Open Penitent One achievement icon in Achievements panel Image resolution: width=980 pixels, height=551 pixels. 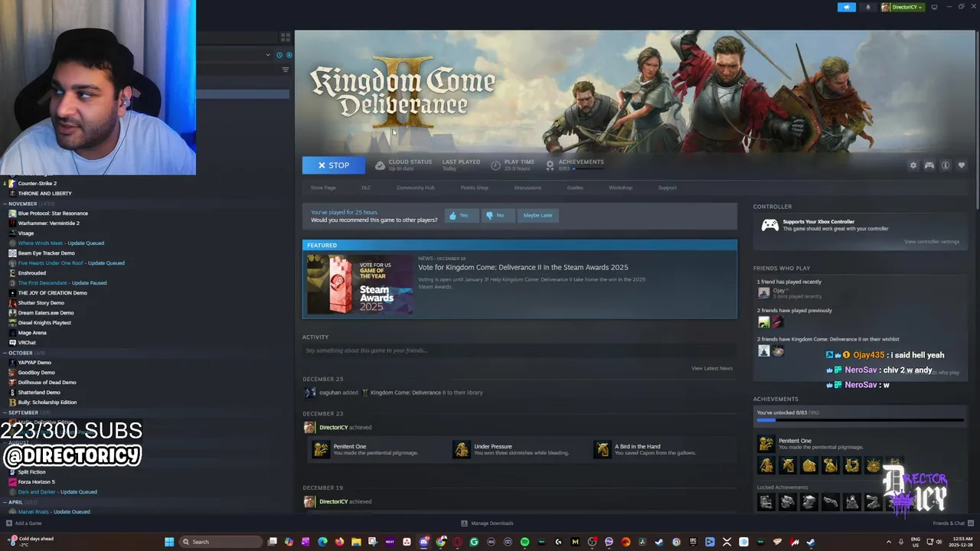(766, 444)
